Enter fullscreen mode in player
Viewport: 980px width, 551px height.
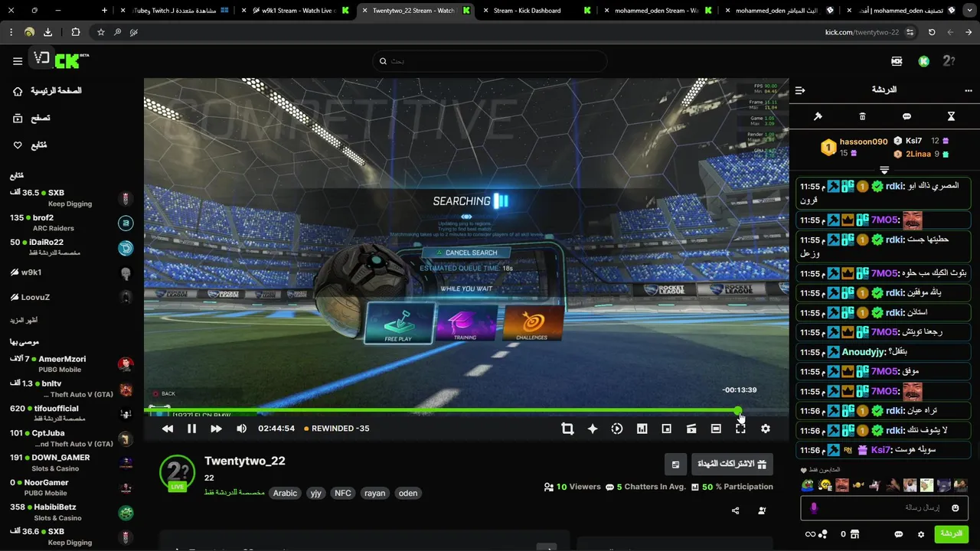(740, 429)
